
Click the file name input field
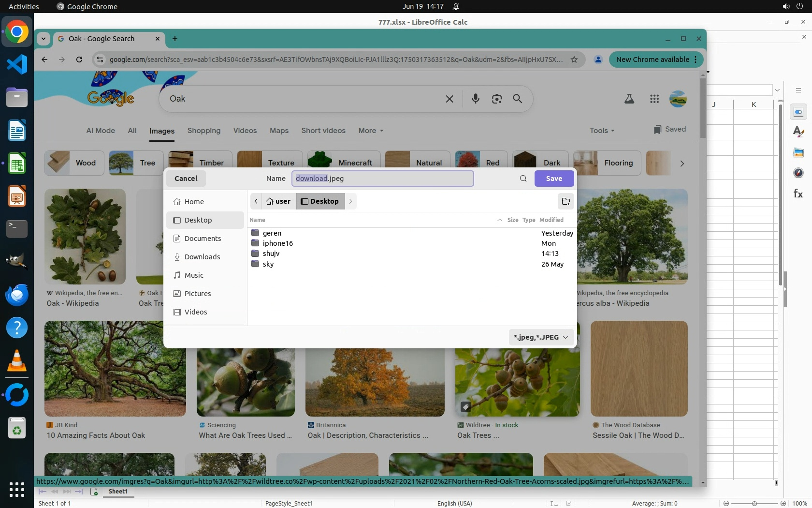pos(382,179)
